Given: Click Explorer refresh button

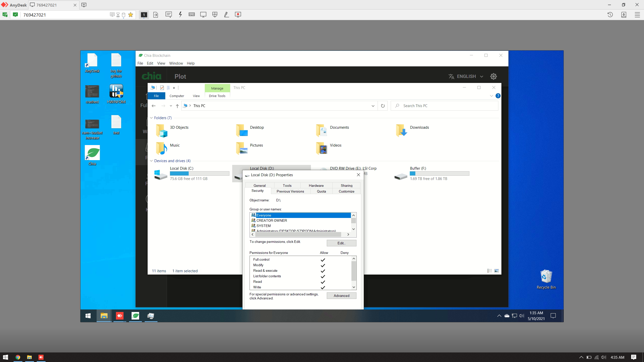Looking at the screenshot, I should [x=383, y=106].
